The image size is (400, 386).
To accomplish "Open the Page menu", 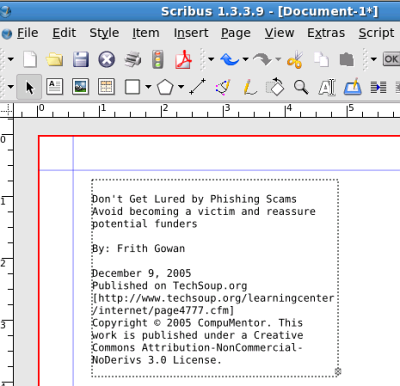I will tap(236, 33).
